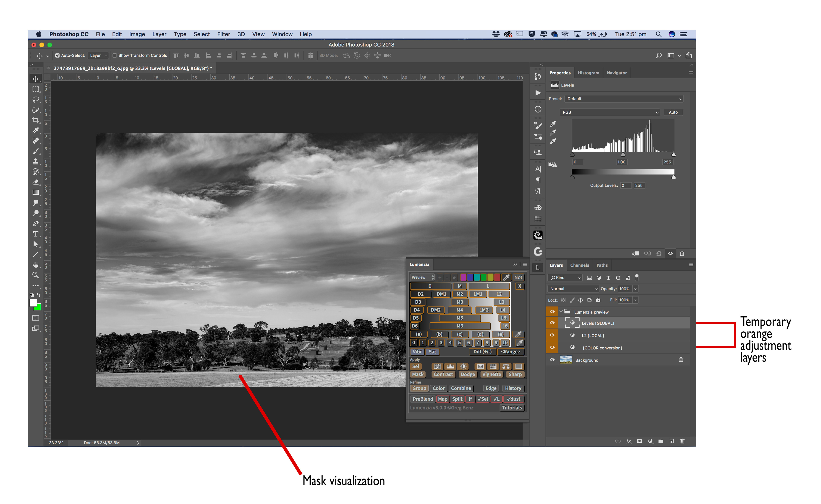
Task: Select the Zoom tool in toolbar
Action: click(36, 275)
